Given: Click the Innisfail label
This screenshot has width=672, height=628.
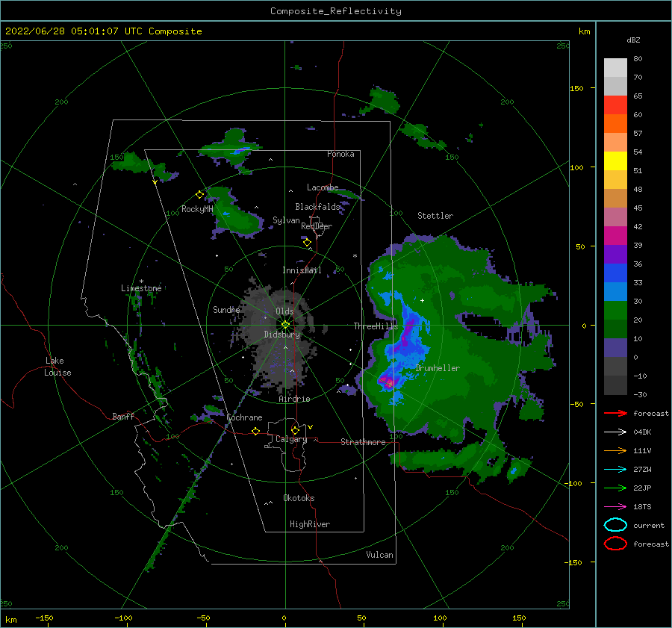Looking at the screenshot, I should (x=302, y=270).
